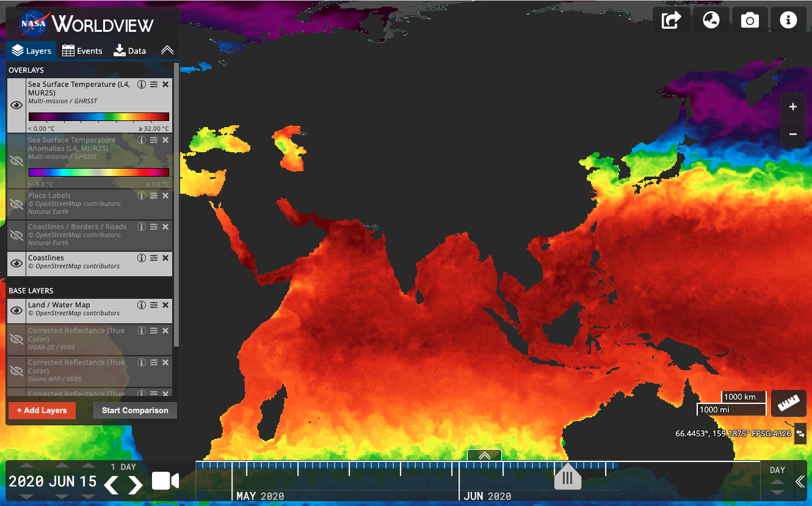The image size is (812, 506).
Task: Hide Land / Water Map base layer
Action: (x=16, y=310)
